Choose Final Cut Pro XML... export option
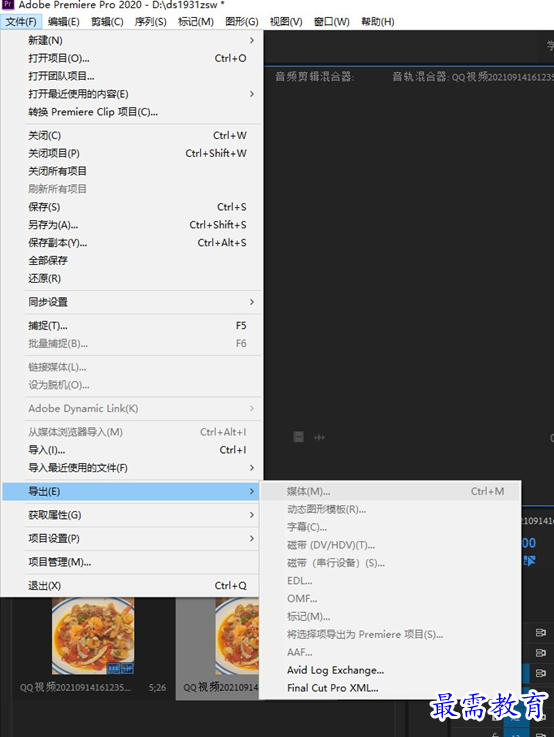The width and height of the screenshot is (554, 737). point(390,688)
